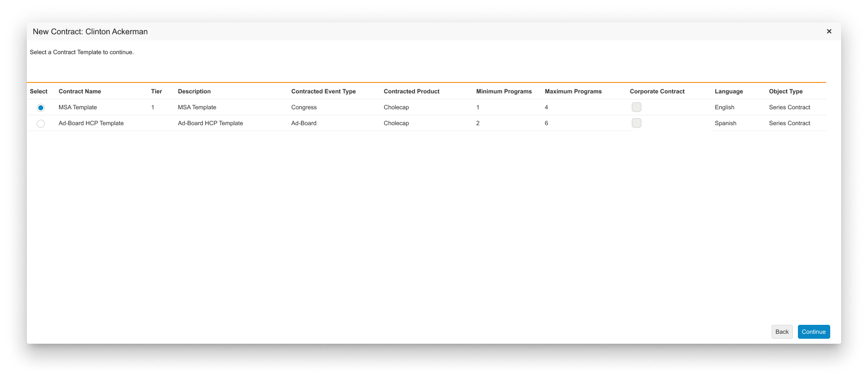Click the Minimum Programs column header
868x376 pixels.
(504, 91)
